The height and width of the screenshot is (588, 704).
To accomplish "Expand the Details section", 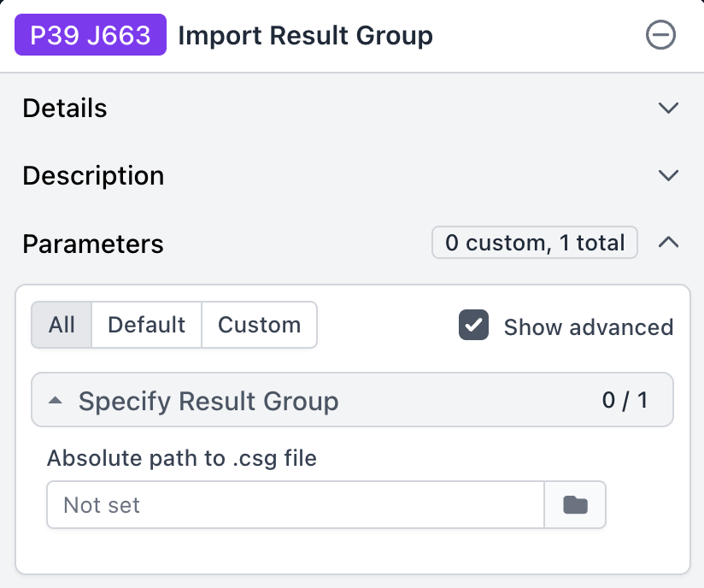I will 668,108.
